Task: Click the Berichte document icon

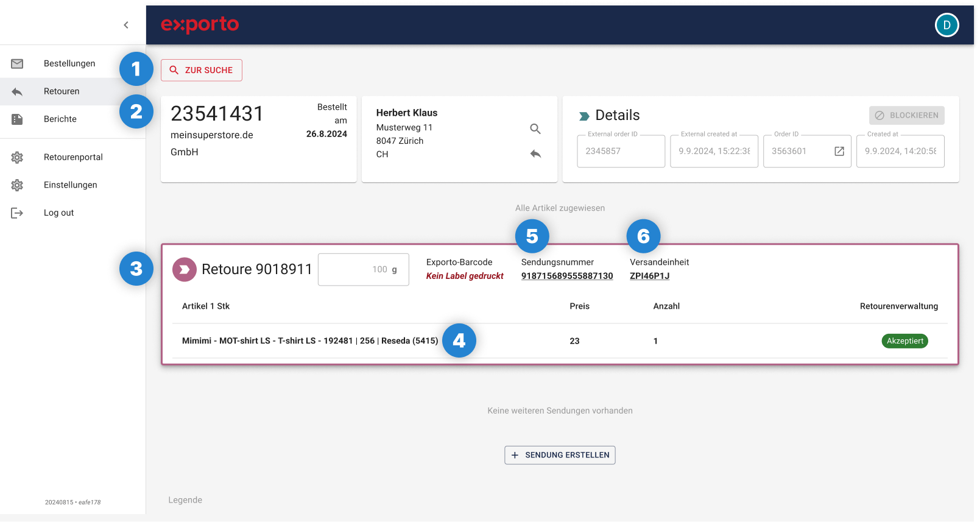Action: [x=17, y=119]
